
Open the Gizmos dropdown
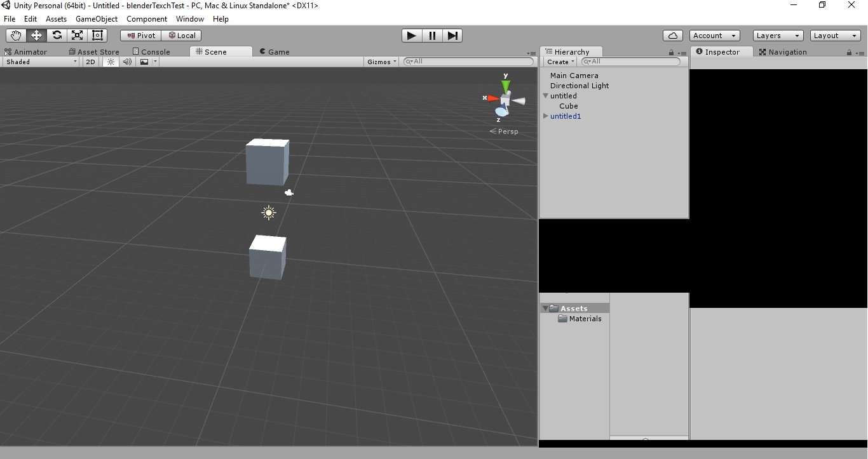tap(381, 62)
